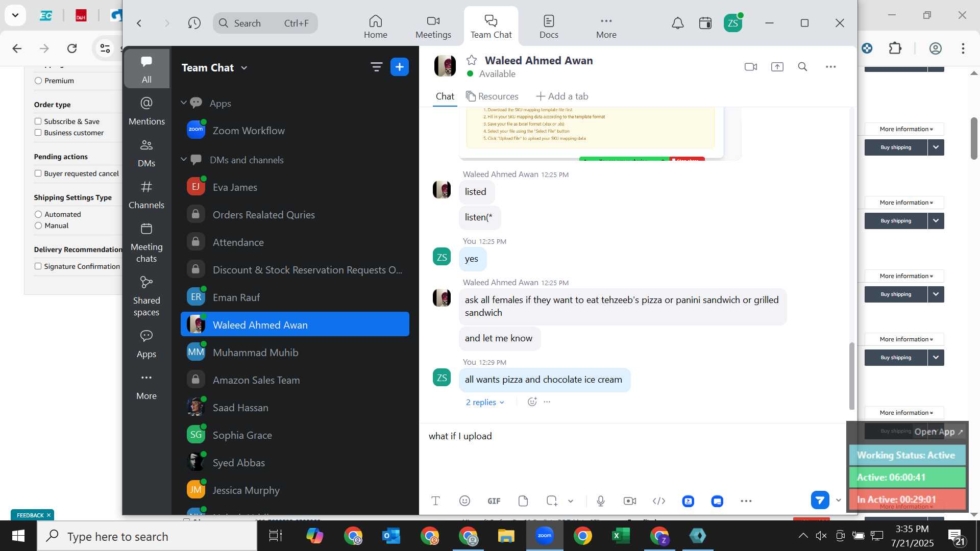Open the emoji picker in composer
980x551 pixels.
[x=464, y=501]
